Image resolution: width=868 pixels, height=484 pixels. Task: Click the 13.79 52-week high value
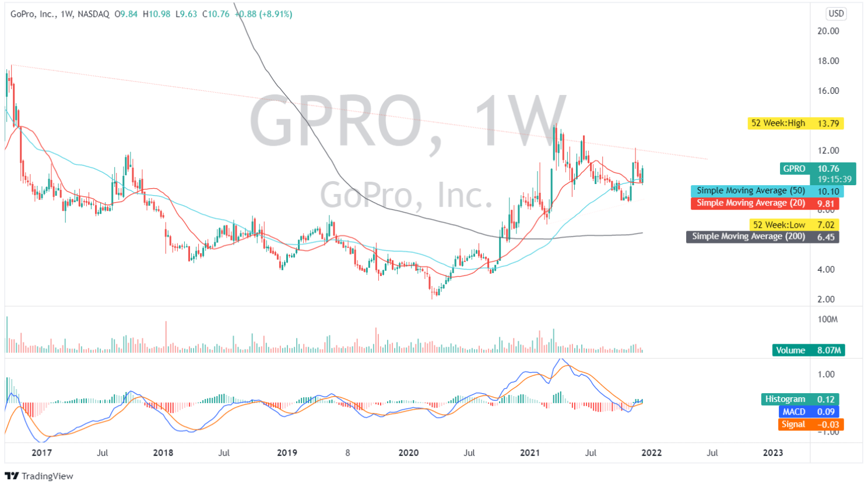click(x=828, y=123)
